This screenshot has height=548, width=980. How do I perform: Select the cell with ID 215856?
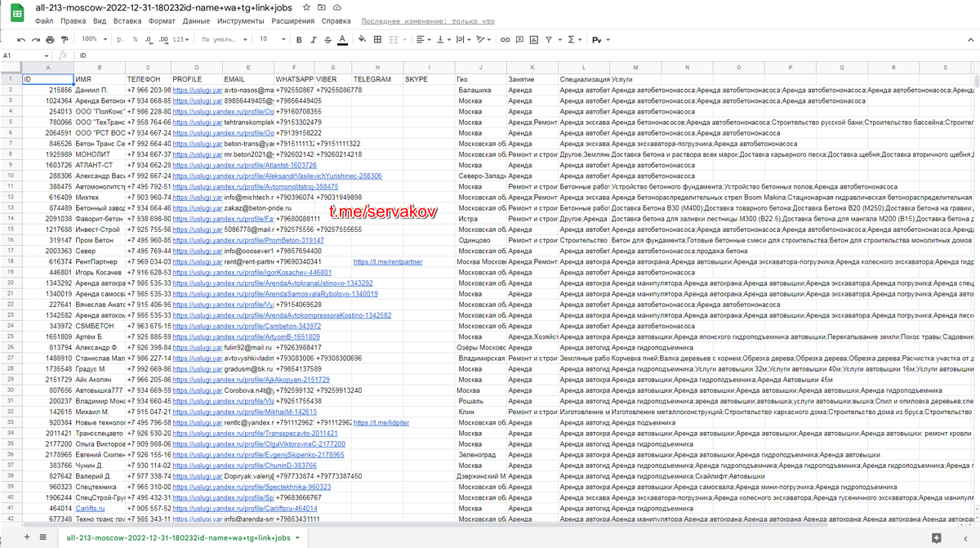pos(47,90)
